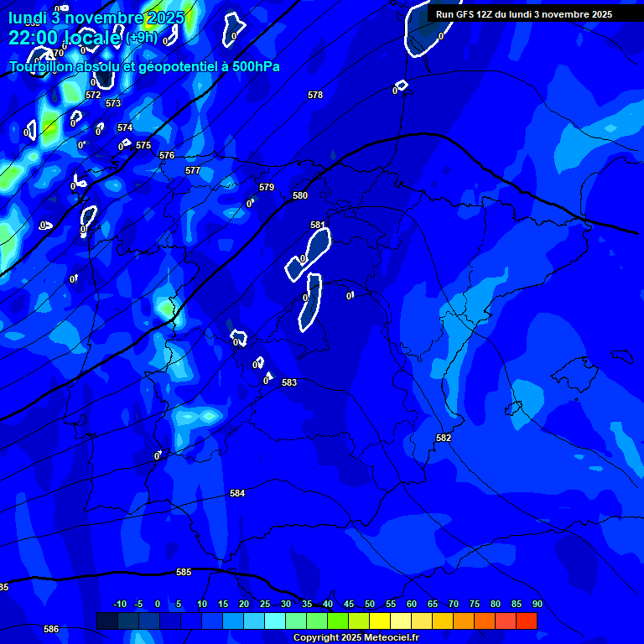Click the 578 geopotential contour label
This screenshot has height=644, width=644.
point(315,95)
